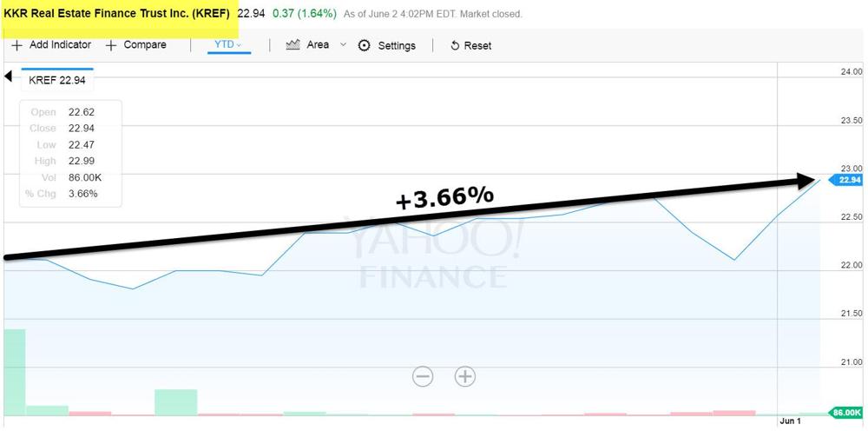
Task: Click the plus icon beside Add Indicator
Action: (x=17, y=45)
